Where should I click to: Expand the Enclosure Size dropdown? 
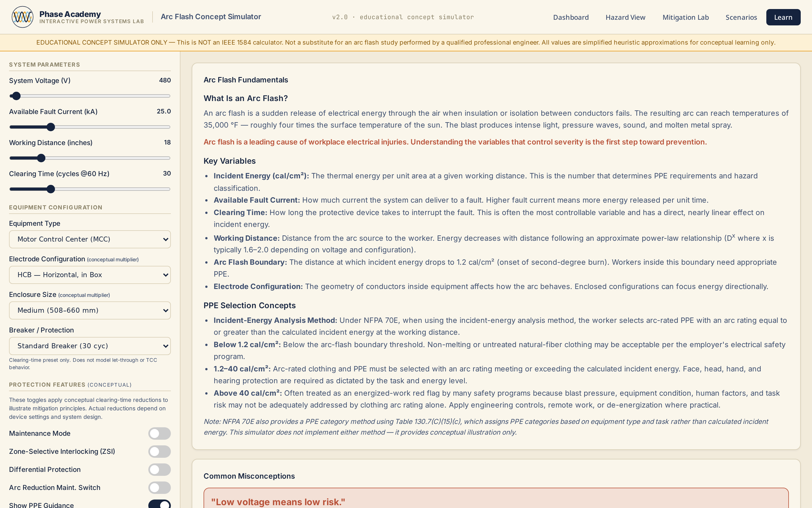[x=90, y=310]
